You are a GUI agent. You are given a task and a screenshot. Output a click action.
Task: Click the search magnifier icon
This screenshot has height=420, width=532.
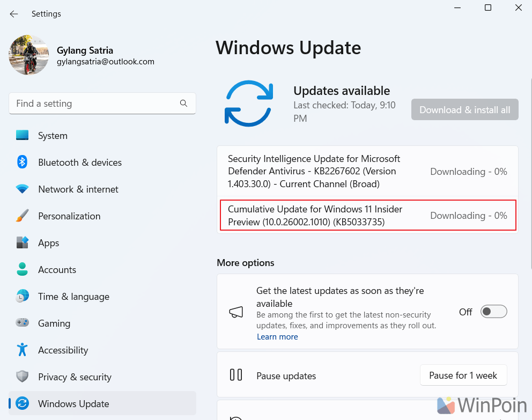[183, 104]
